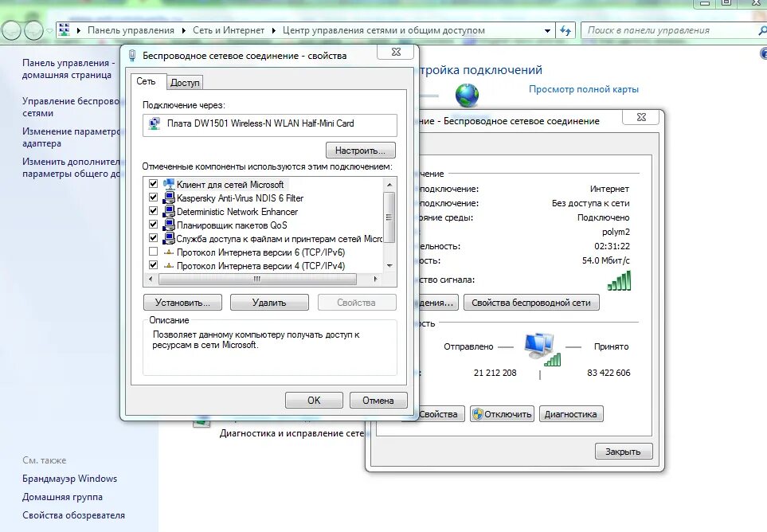The height and width of the screenshot is (532, 767).
Task: Click the Настроить... button
Action: point(361,151)
